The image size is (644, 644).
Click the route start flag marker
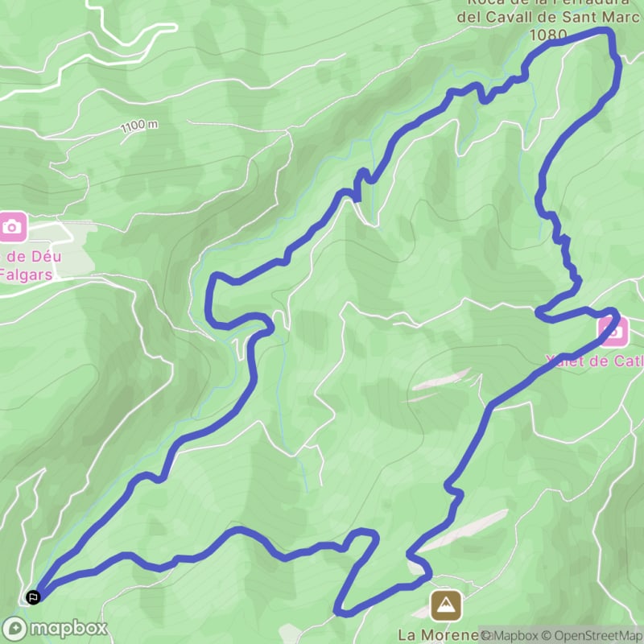point(33,597)
